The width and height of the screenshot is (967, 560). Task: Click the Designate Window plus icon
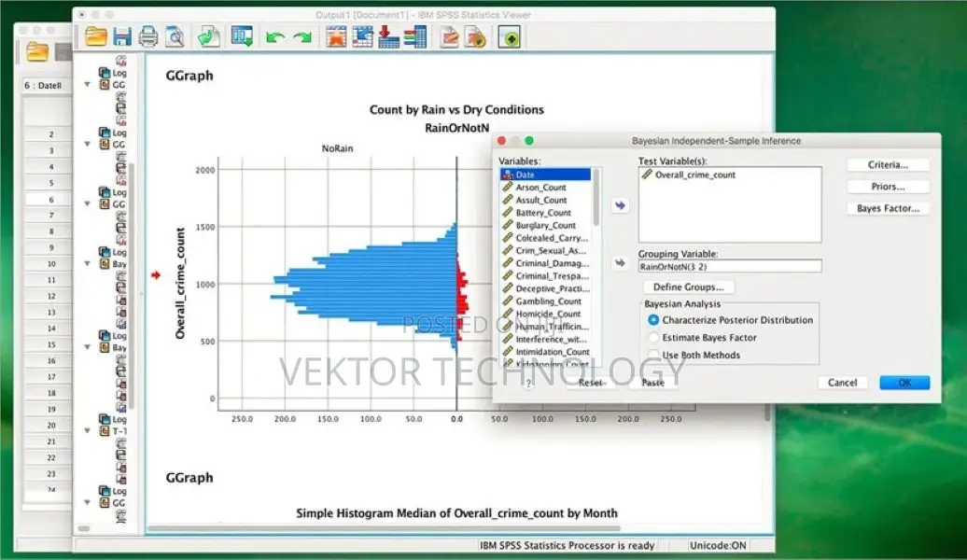tap(510, 37)
